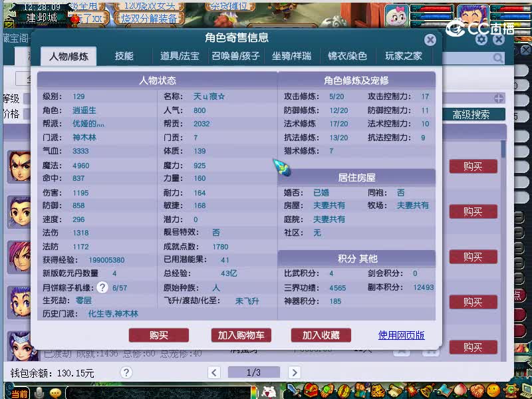
Task: Click 购买 for the first listing row
Action: pyautogui.click(x=473, y=167)
